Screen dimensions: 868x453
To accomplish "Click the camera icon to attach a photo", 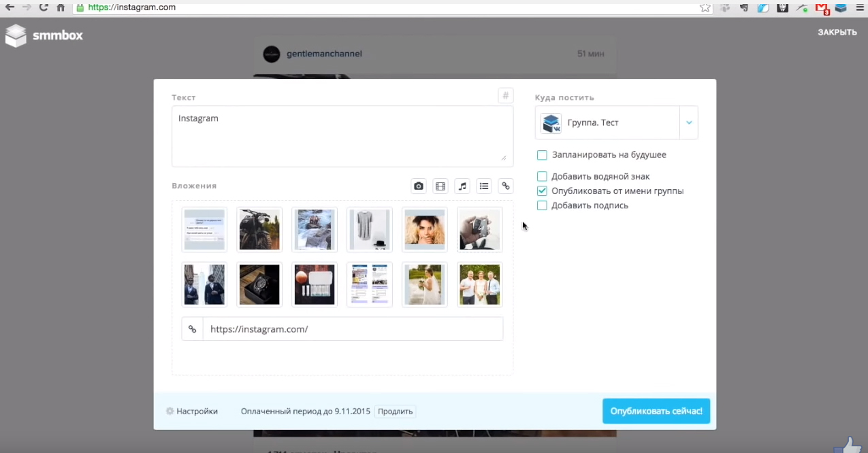I will 419,186.
